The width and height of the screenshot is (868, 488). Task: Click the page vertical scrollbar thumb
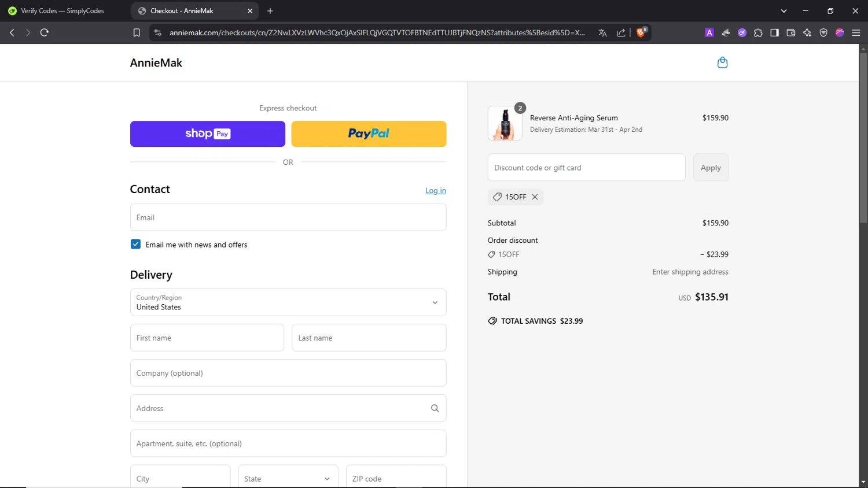click(x=863, y=138)
